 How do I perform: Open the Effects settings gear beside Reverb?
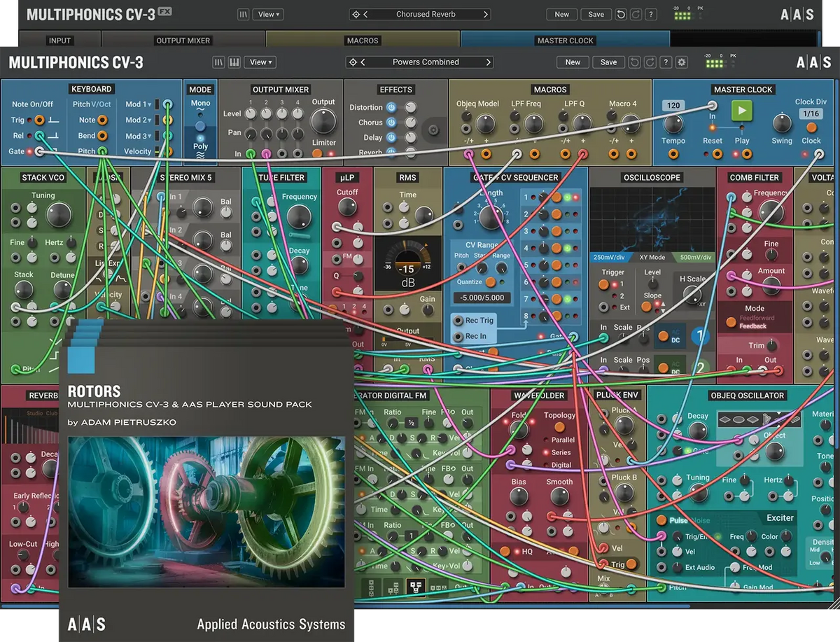click(x=433, y=130)
